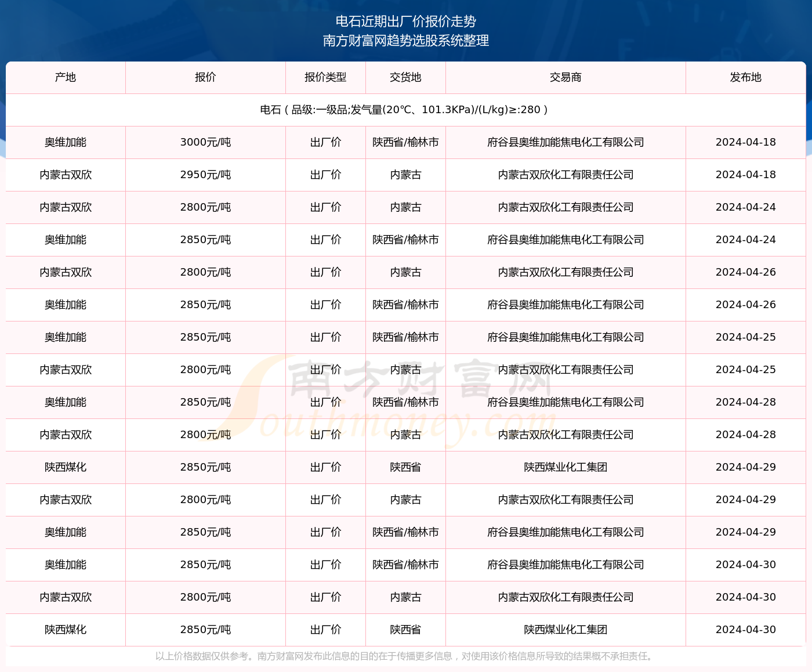Click 陕西省/榆林市 in the 3000元/吨 row

(x=405, y=142)
